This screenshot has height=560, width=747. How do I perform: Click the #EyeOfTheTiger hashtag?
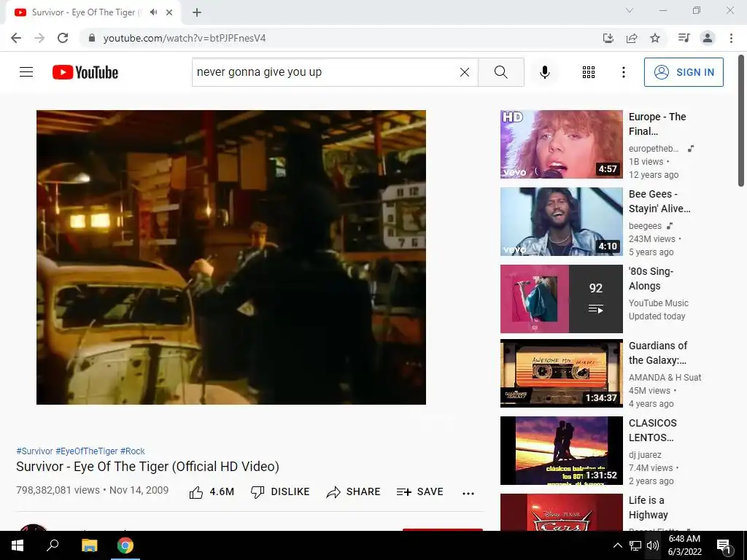[x=87, y=451]
